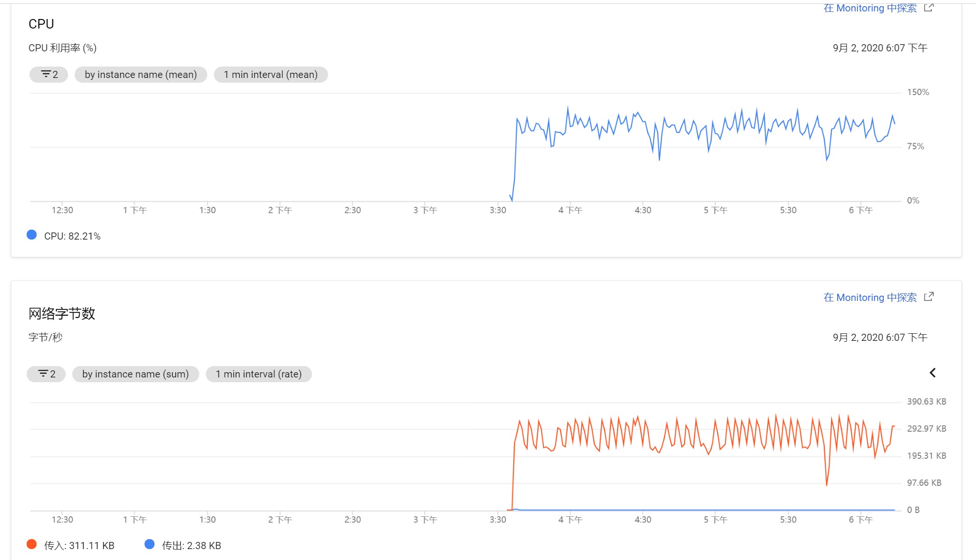Click CPU: 82.21% legend label

(72, 236)
